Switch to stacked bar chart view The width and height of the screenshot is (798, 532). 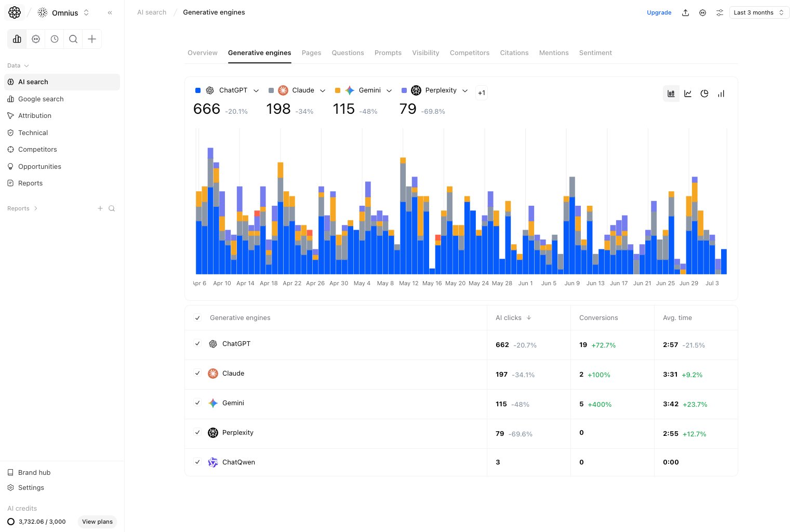point(671,94)
